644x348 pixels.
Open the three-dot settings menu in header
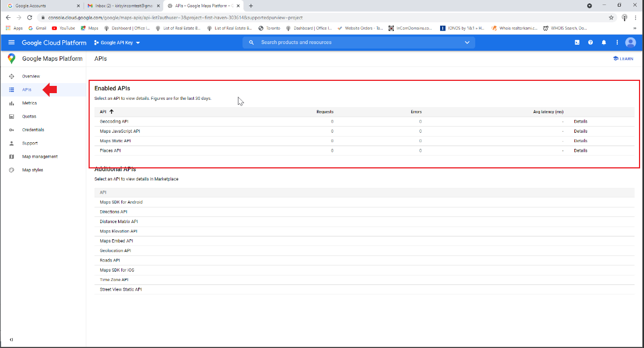tap(617, 42)
